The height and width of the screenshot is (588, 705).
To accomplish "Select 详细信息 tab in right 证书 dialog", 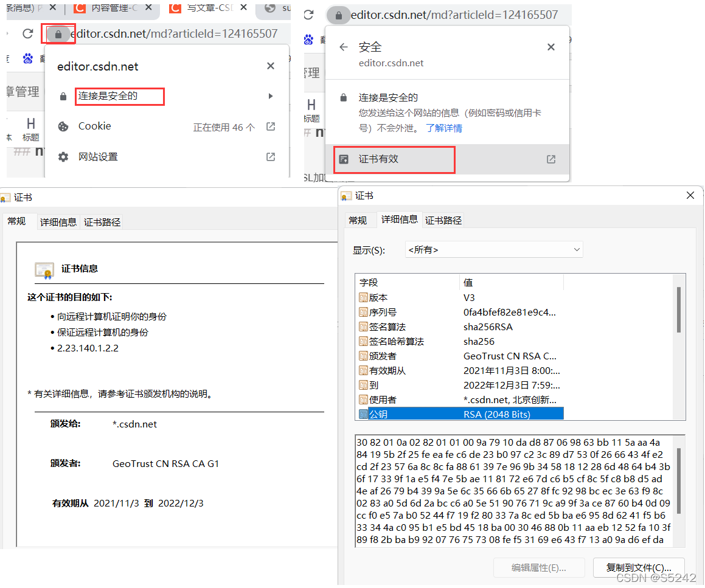I will (399, 219).
